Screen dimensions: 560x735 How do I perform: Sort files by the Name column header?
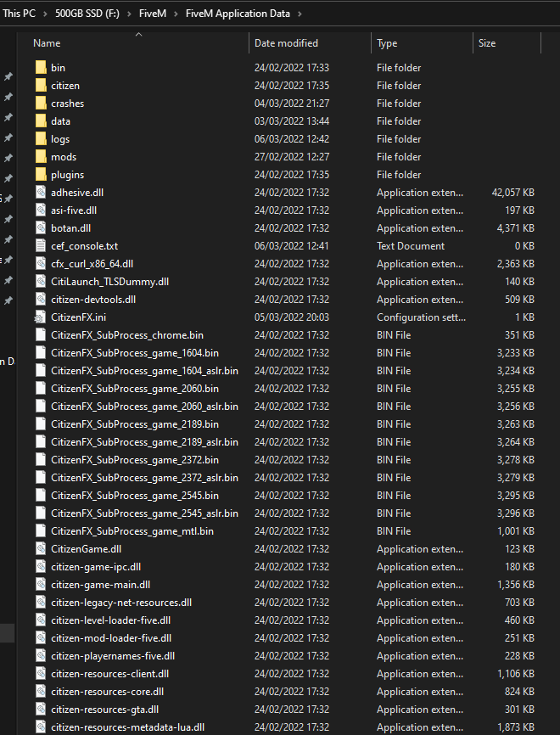point(47,43)
